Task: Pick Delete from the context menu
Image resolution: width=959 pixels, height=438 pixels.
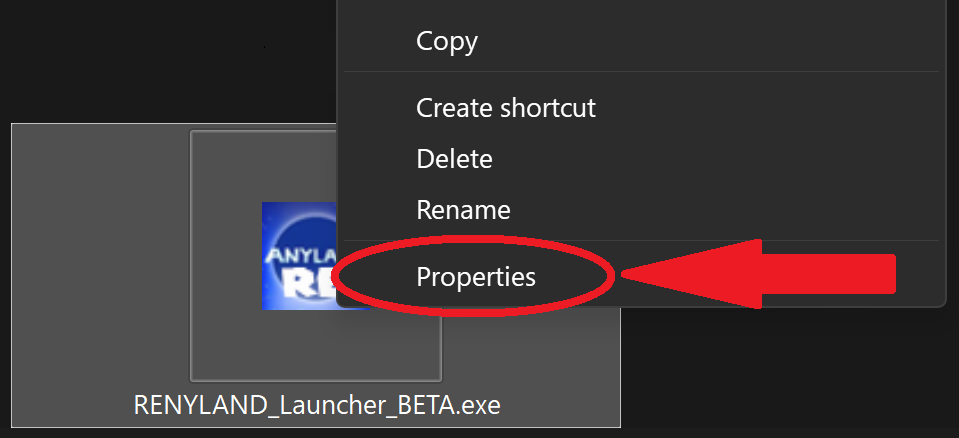Action: pyautogui.click(x=454, y=159)
